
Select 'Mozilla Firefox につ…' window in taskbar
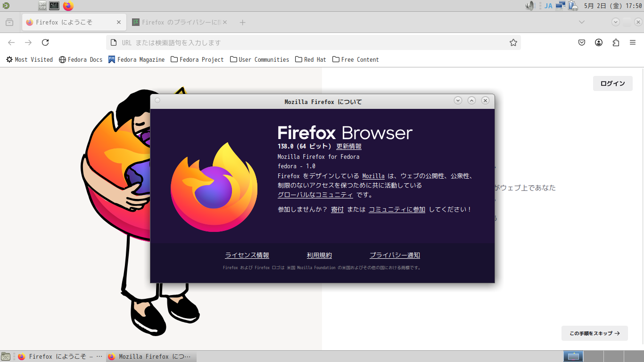click(150, 356)
